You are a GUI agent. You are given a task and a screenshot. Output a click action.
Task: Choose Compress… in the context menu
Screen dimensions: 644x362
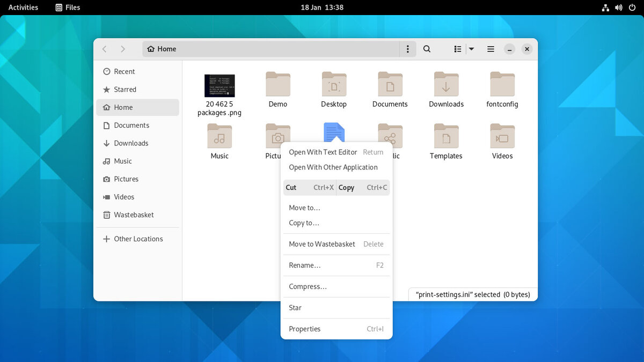tap(336, 287)
